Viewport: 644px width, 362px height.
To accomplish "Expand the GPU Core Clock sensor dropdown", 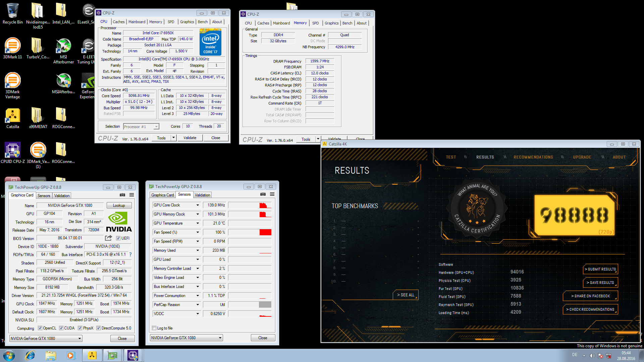I will tap(198, 205).
